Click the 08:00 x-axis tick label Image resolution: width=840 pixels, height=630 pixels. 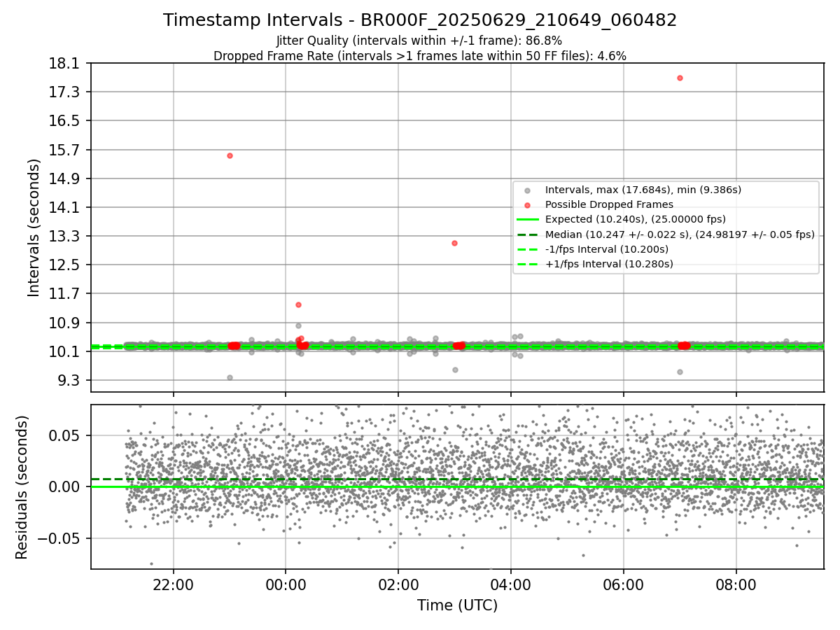tap(736, 584)
